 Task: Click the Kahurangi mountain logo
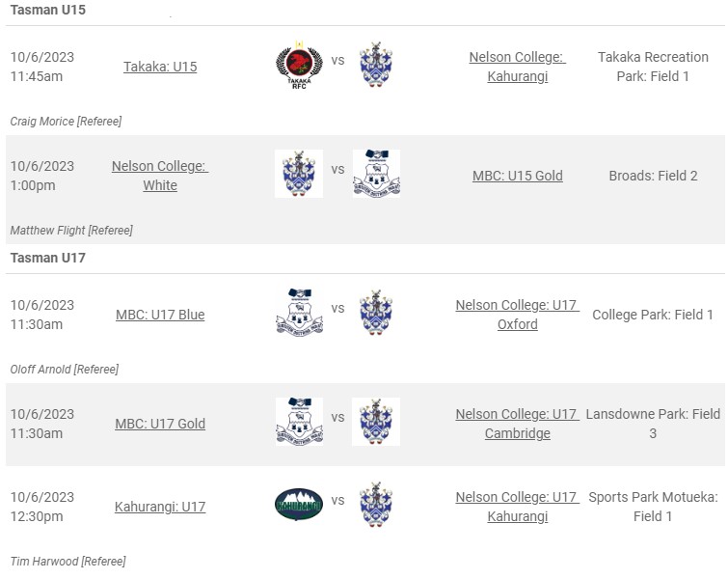[299, 505]
